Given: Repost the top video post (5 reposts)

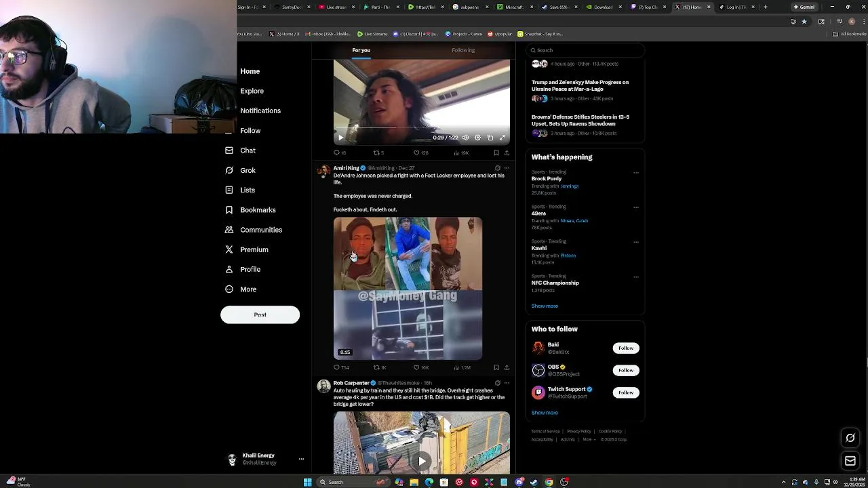Looking at the screenshot, I should tap(379, 152).
